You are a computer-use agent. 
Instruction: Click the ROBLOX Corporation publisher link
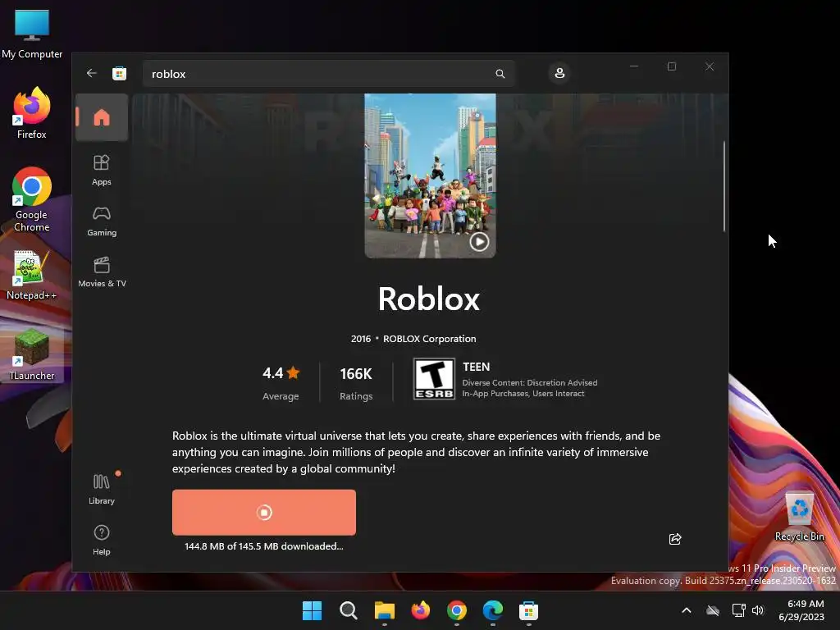pos(429,339)
